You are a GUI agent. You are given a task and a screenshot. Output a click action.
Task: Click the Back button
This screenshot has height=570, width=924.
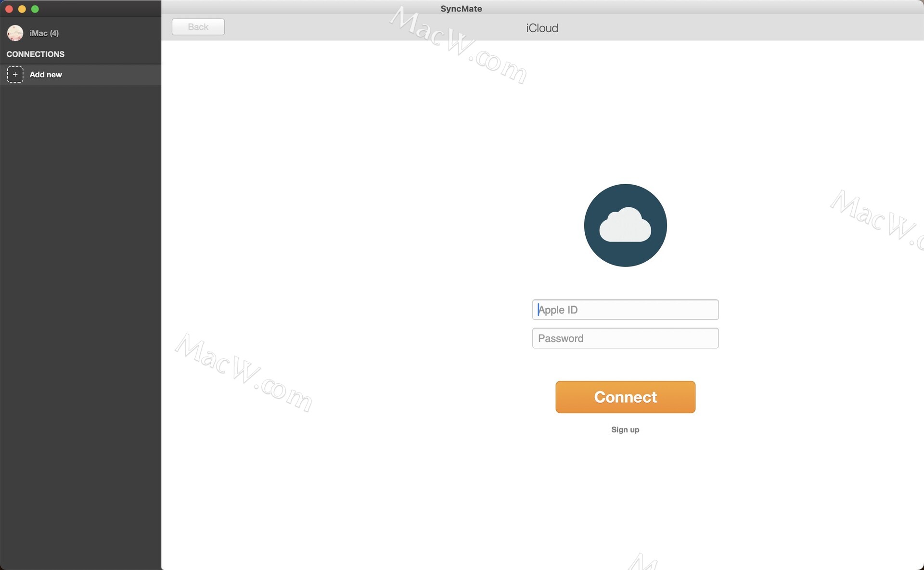tap(198, 27)
